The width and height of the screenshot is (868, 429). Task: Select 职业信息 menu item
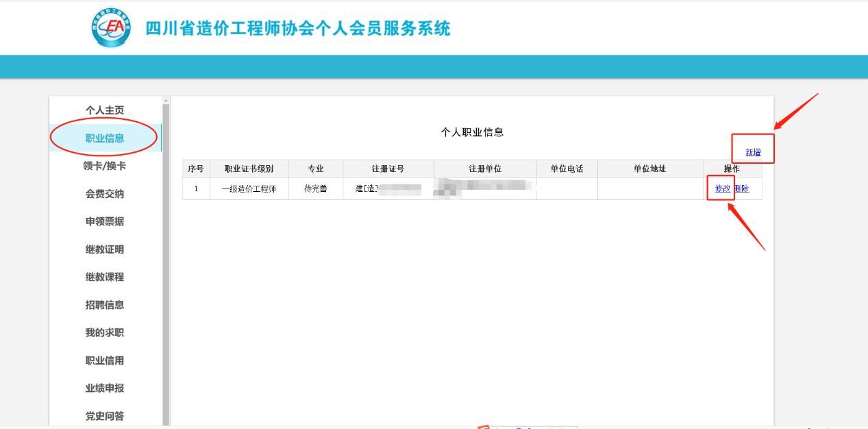click(105, 138)
